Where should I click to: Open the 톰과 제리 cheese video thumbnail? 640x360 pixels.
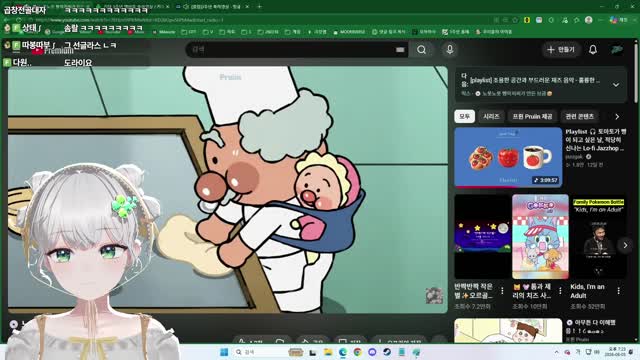coord(540,237)
